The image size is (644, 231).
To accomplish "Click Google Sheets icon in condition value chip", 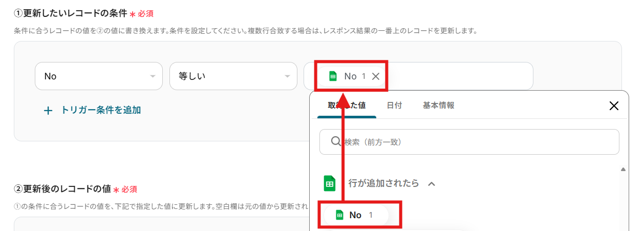I will tap(333, 76).
